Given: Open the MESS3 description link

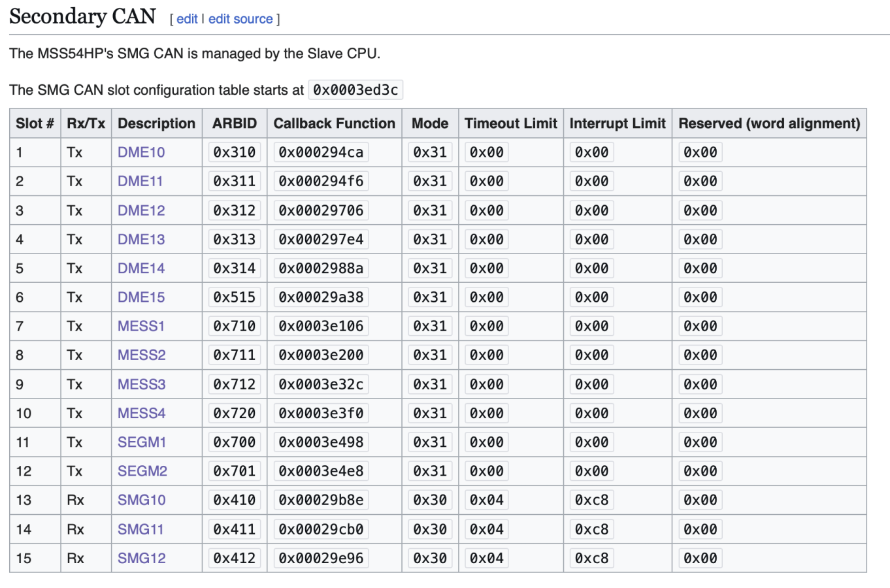Looking at the screenshot, I should (141, 384).
